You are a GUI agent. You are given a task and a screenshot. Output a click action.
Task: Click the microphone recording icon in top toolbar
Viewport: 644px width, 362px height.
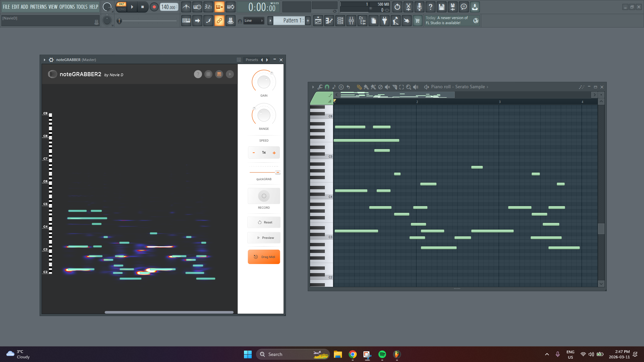[x=419, y=7]
